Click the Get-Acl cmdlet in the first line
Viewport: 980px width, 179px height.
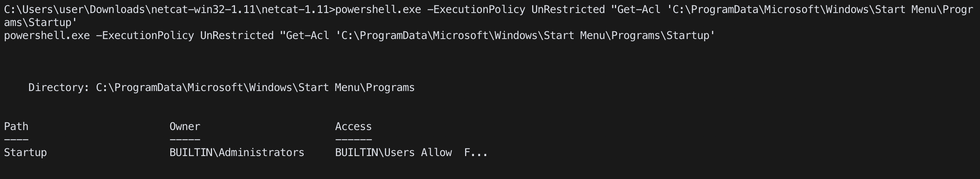[x=639, y=10]
